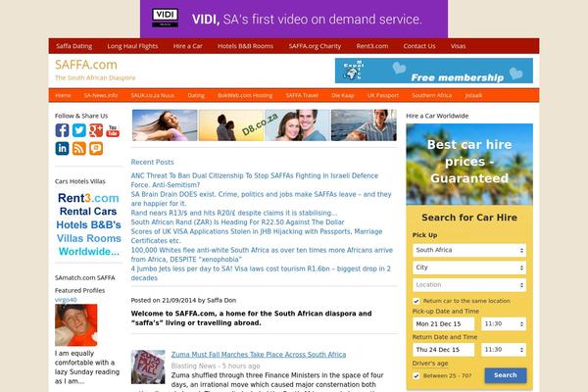Open virgo40 featured profile link
The height and width of the screenshot is (392, 588).
[66, 300]
